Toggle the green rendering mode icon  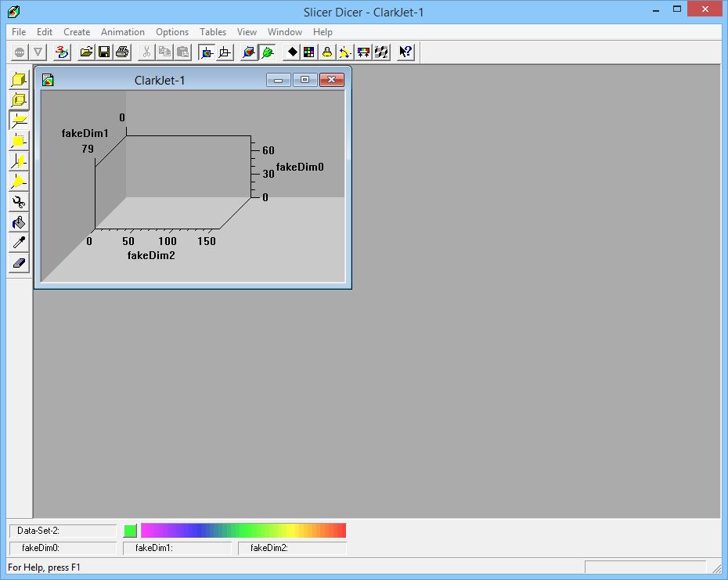click(268, 52)
